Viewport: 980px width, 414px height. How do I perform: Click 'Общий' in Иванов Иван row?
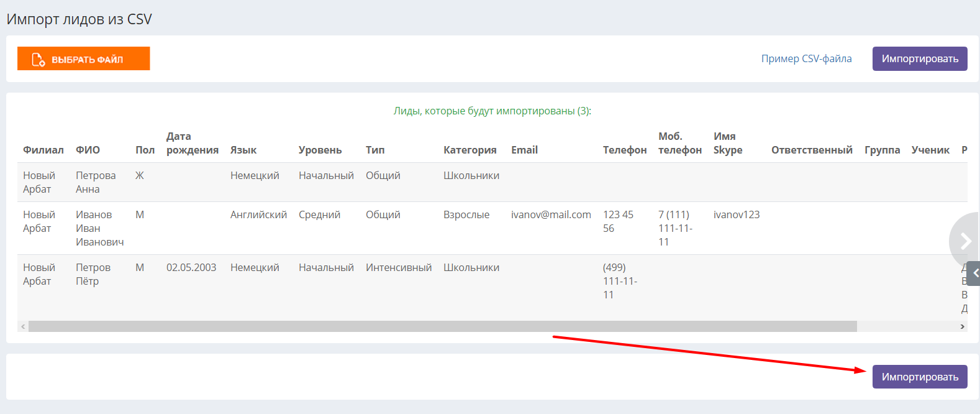click(x=383, y=214)
